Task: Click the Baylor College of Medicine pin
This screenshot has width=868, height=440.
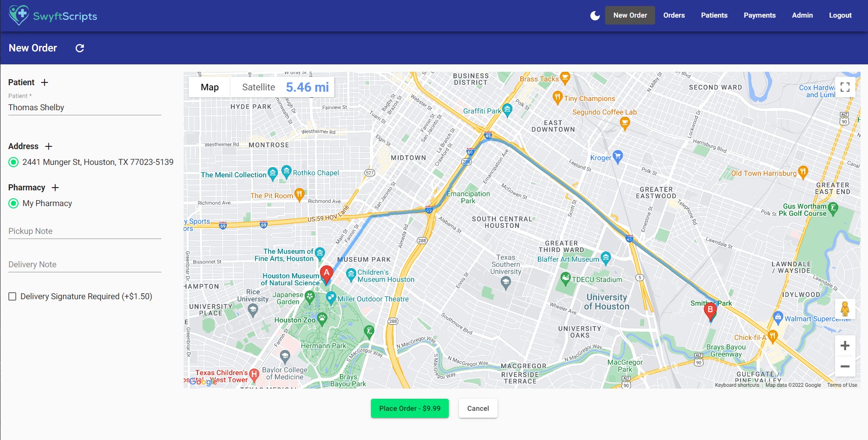Action: pos(285,356)
